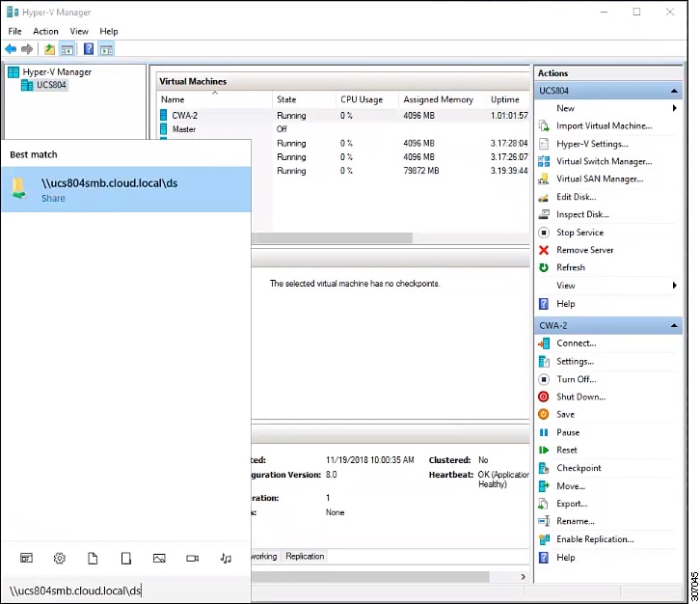Sort by Uptime column header
Screen dimensions: 700x604
(x=508, y=99)
